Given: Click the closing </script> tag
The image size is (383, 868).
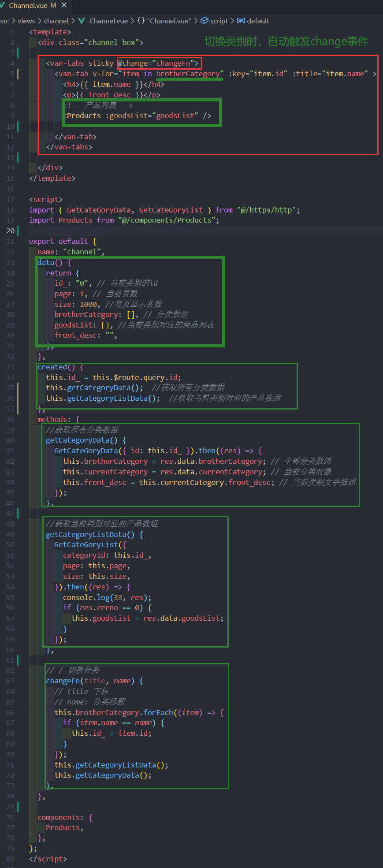Looking at the screenshot, I should pos(48,859).
